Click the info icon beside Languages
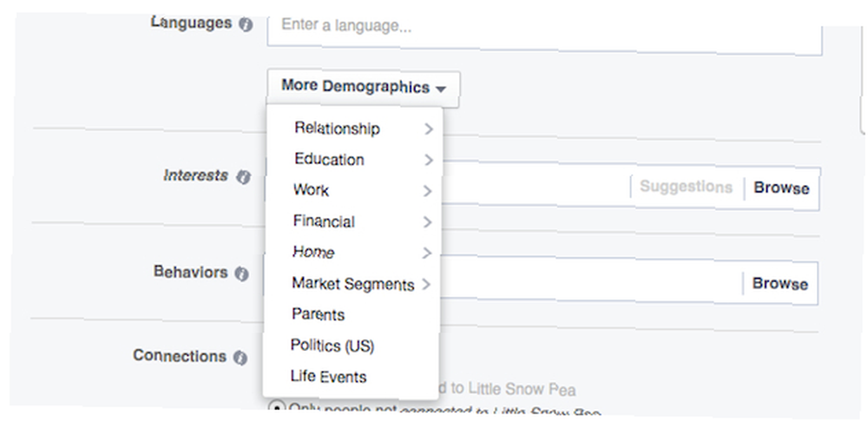This screenshot has width=868, height=429. click(x=246, y=25)
